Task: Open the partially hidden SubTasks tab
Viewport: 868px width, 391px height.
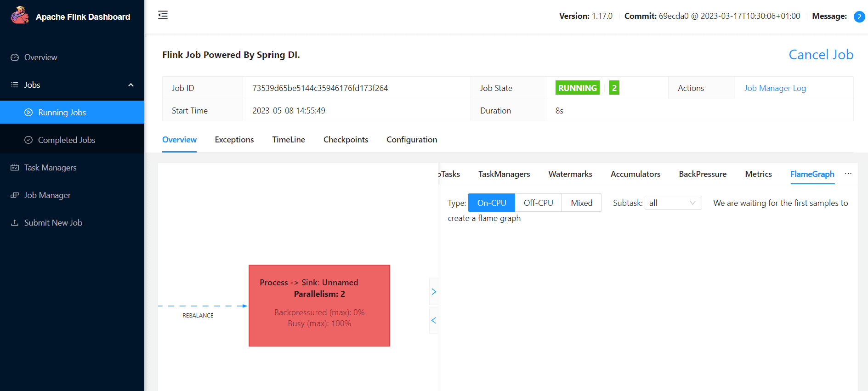Action: point(449,174)
